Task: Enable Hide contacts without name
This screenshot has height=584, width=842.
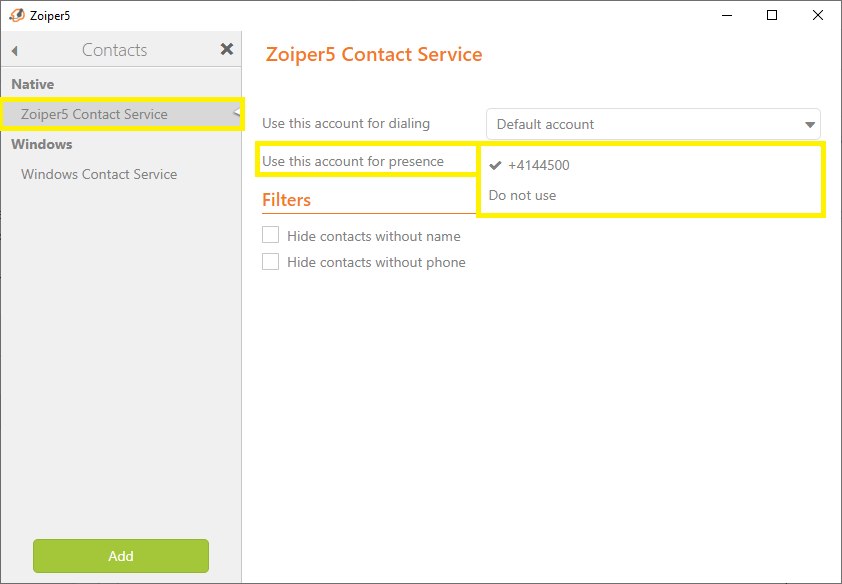Action: tap(270, 235)
